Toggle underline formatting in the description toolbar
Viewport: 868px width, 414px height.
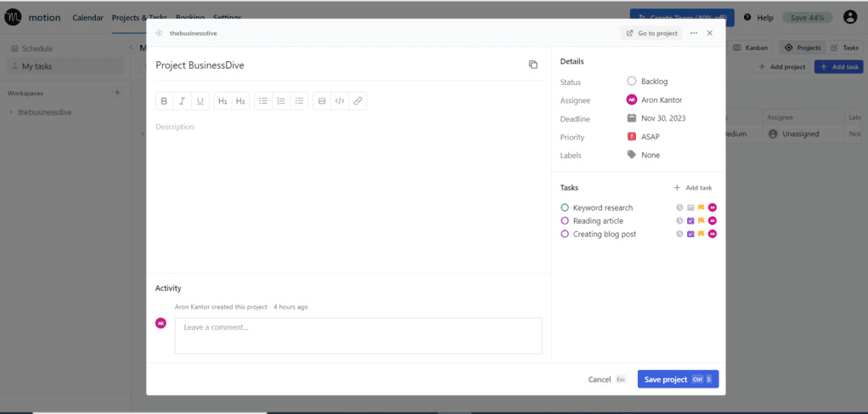click(200, 101)
